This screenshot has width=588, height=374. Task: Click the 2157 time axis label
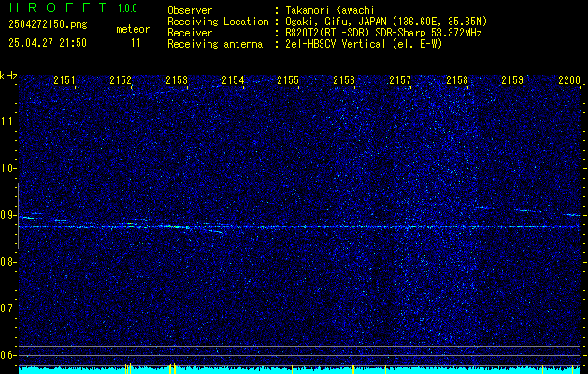coord(400,79)
